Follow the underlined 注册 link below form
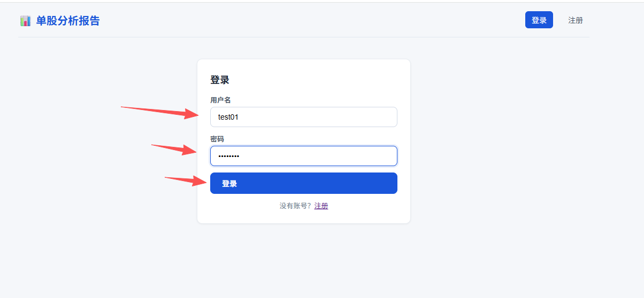This screenshot has height=298, width=644. [x=321, y=206]
